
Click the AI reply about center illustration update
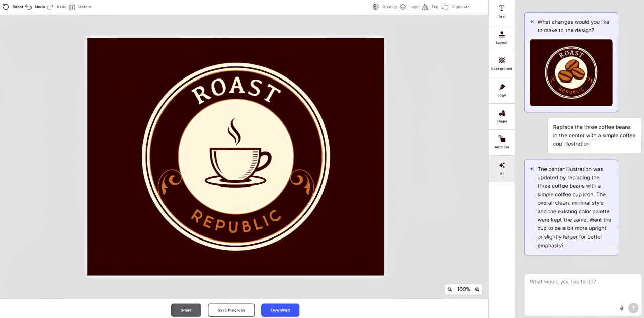[571, 207]
